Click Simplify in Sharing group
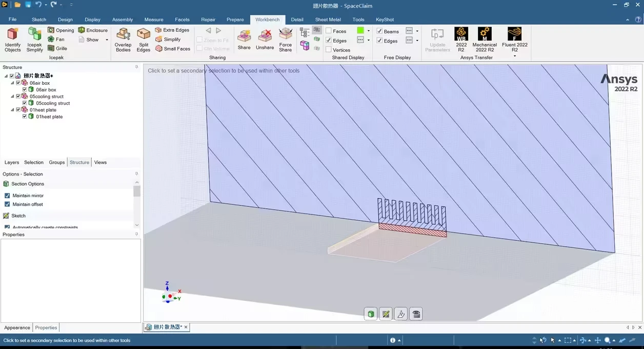The width and height of the screenshot is (644, 349). click(168, 40)
